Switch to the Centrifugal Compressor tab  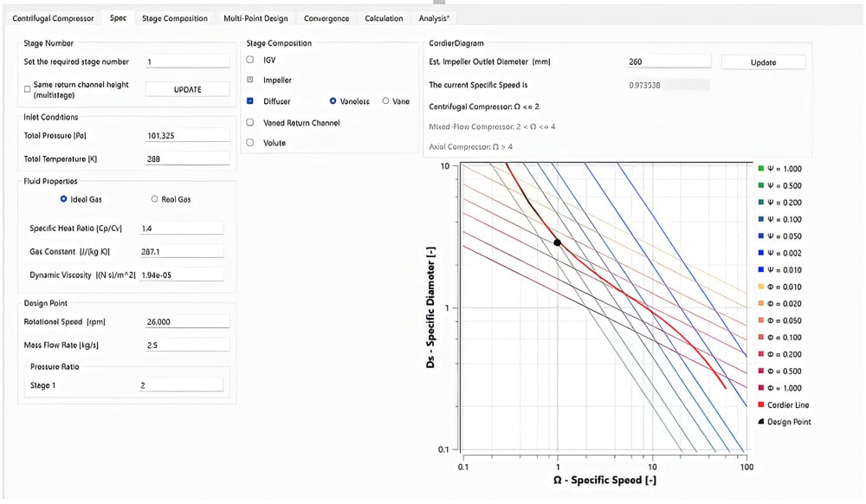[x=53, y=18]
